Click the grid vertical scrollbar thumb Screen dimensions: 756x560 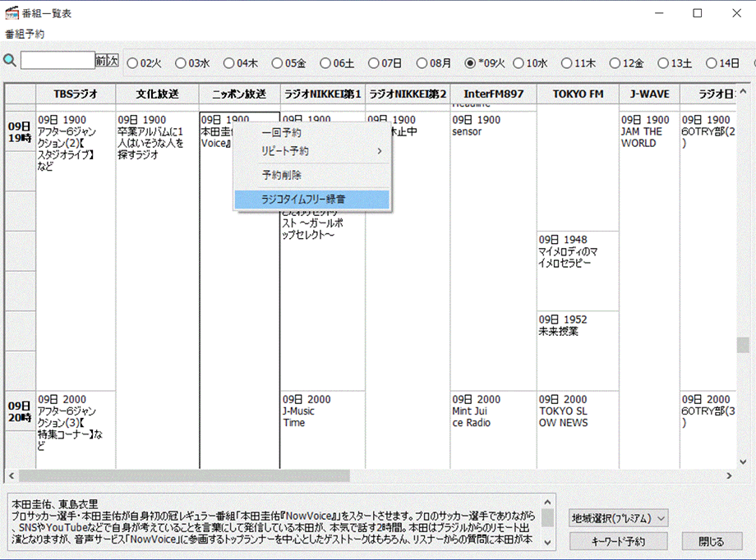click(743, 345)
